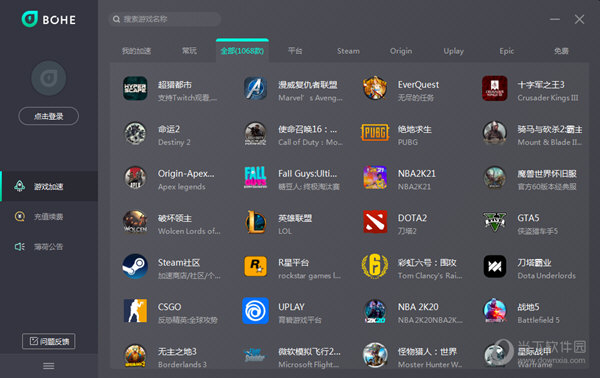The image size is (600, 378).
Task: Select the Wolcen Lords icon
Action: click(x=135, y=222)
